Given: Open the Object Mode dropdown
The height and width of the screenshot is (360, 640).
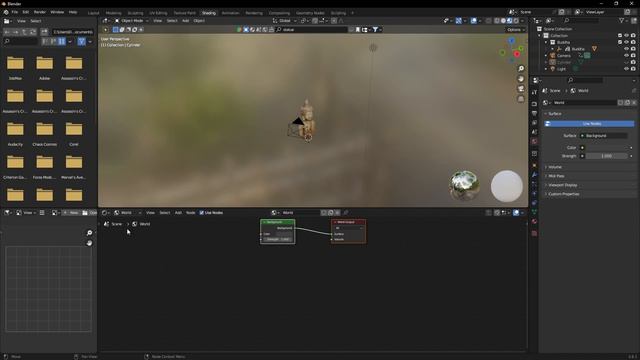Looking at the screenshot, I should [131, 21].
